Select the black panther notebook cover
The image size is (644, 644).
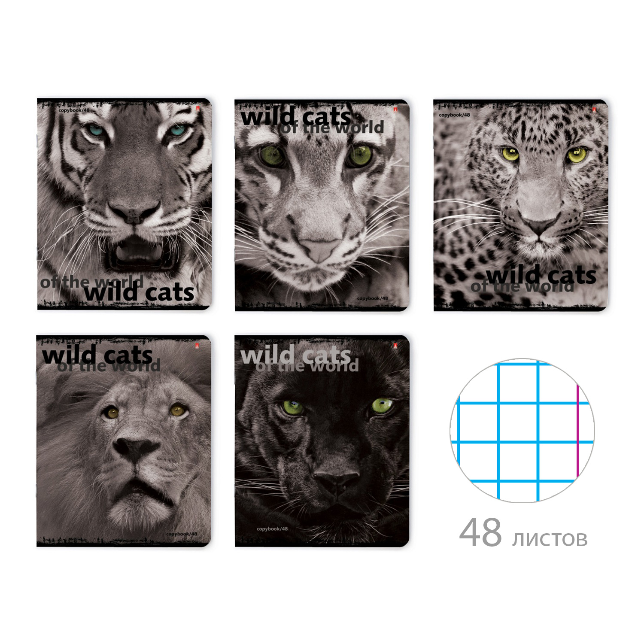[322, 441]
